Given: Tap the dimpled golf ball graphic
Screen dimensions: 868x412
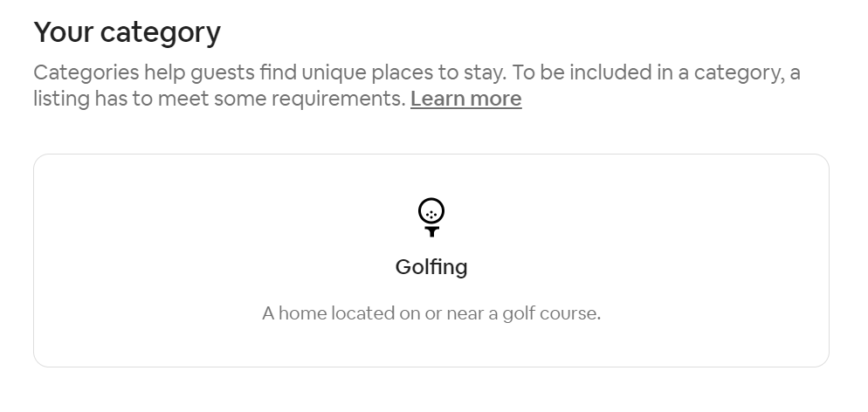Looking at the screenshot, I should [x=431, y=210].
